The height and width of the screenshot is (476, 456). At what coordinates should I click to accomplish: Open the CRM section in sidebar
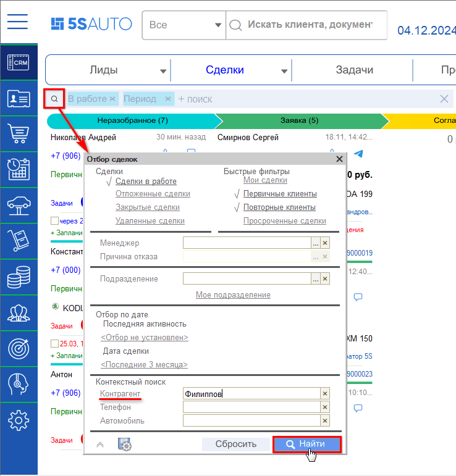click(19, 62)
